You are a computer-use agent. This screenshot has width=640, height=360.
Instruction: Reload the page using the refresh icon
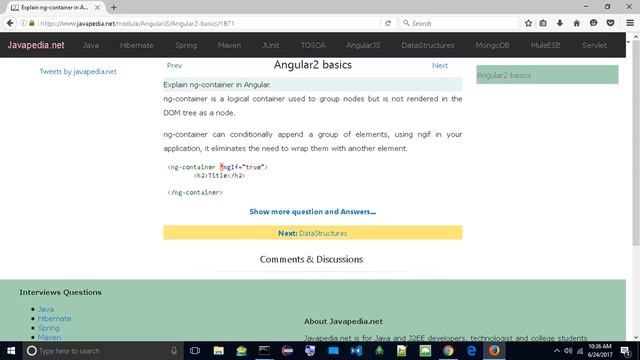(x=388, y=23)
